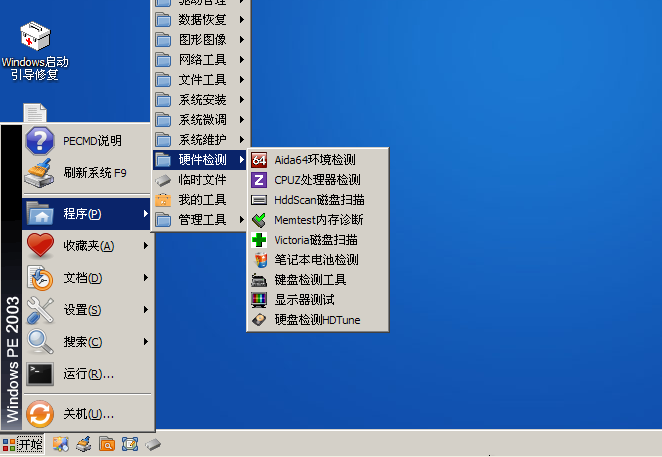Click the HddScan disk scan icon
The height and width of the screenshot is (457, 662).
pyautogui.click(x=259, y=200)
